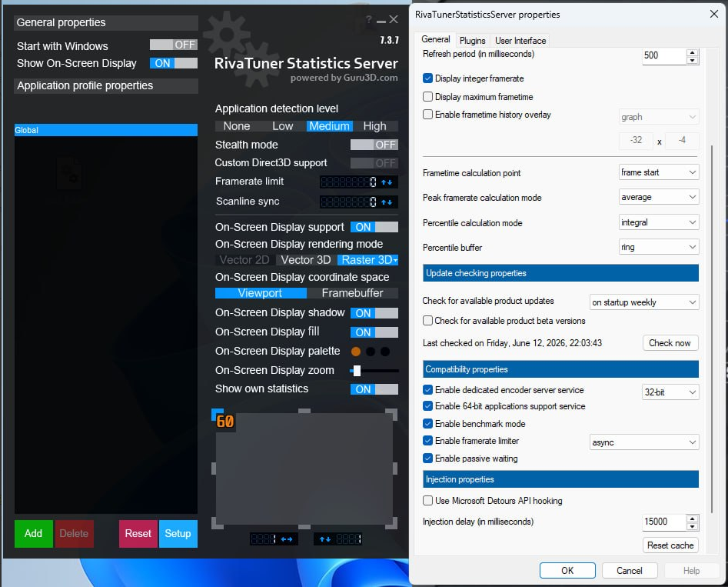Click the Framerate limit up-down arrows icon

click(x=387, y=182)
